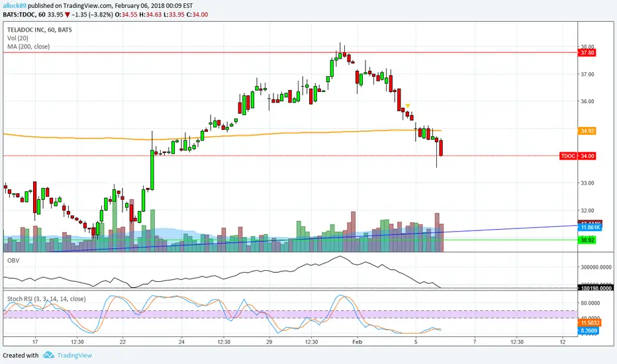This screenshot has height=364, width=617.
Task: Open the alluck89 author profile link
Action: coord(15,6)
